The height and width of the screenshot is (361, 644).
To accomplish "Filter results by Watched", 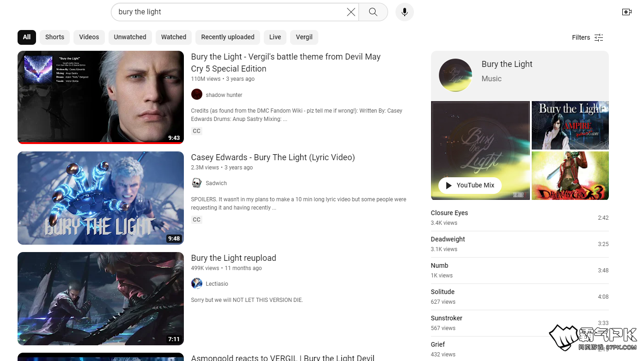I will pyautogui.click(x=174, y=37).
